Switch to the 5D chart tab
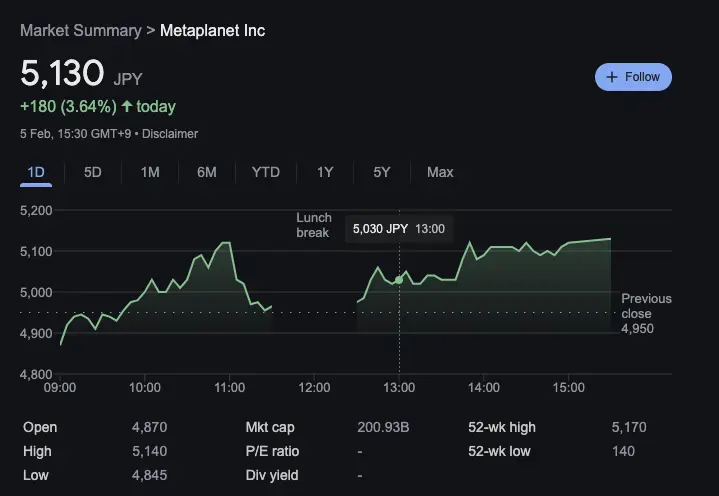 [x=93, y=172]
